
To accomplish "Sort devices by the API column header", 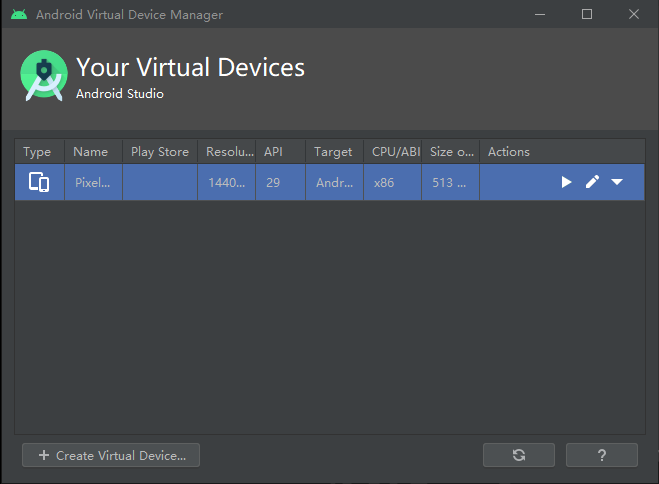I will (281, 151).
